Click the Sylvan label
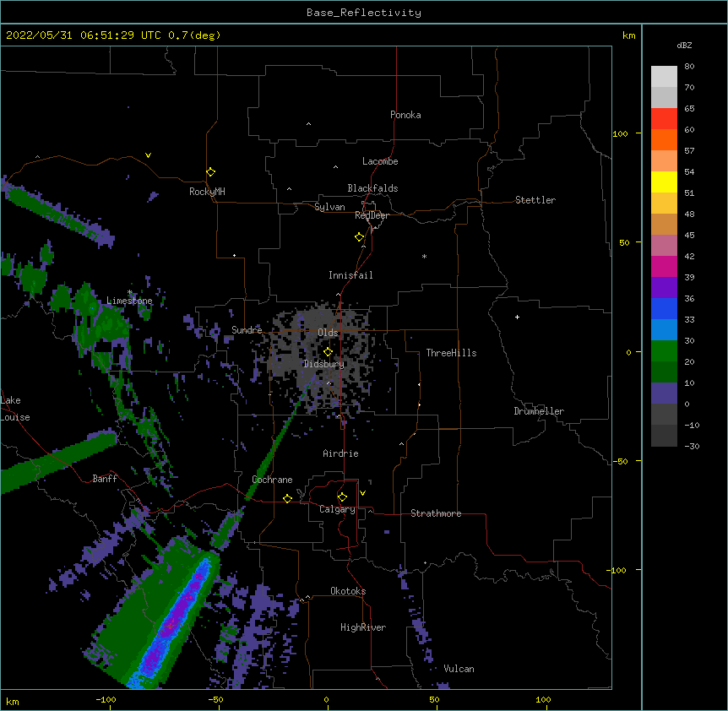728x711 pixels. (329, 207)
